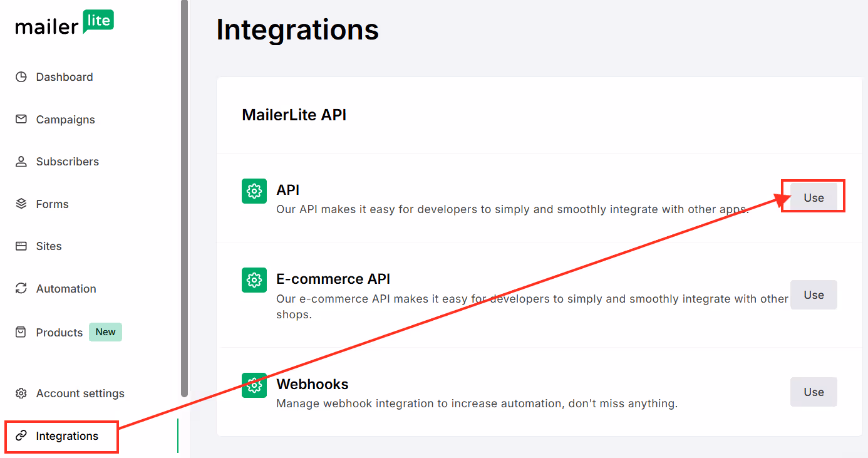
Task: Click the sidebar vertical scrollbar
Action: (184, 198)
